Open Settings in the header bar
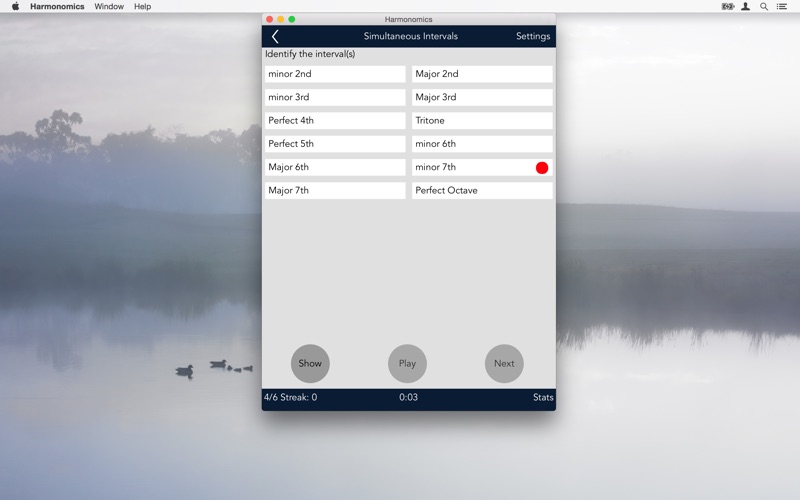The image size is (800, 500). pos(532,37)
